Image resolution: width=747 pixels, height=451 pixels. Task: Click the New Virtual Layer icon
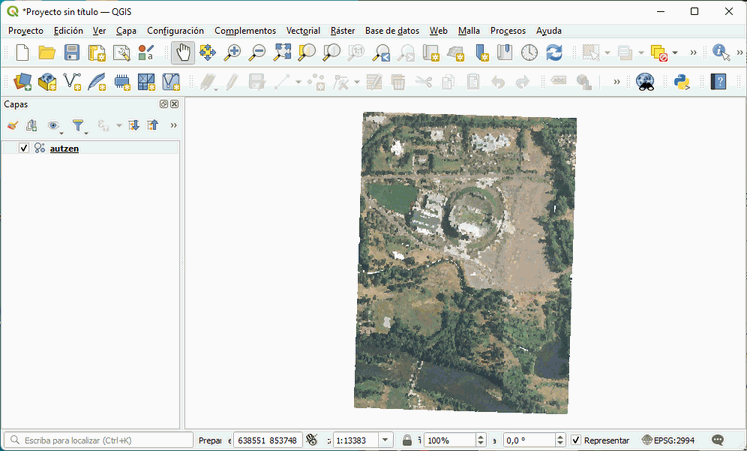(171, 82)
